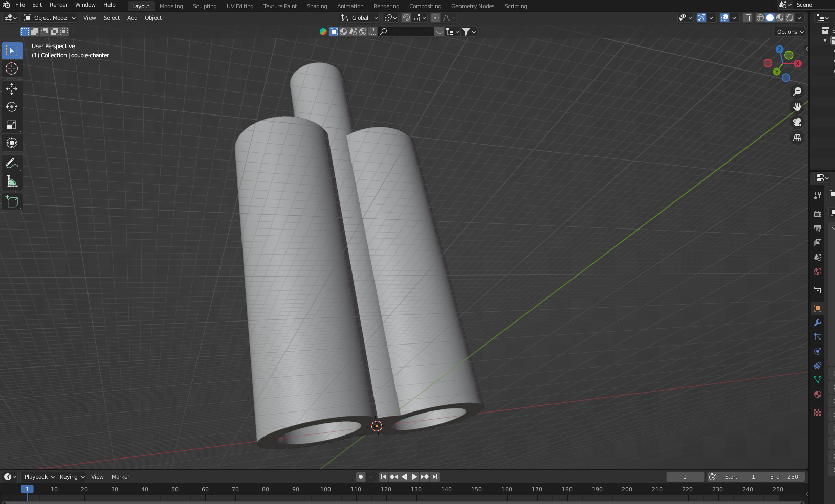Toggle viewport gizmos display
The width and height of the screenshot is (835, 504).
(x=701, y=18)
